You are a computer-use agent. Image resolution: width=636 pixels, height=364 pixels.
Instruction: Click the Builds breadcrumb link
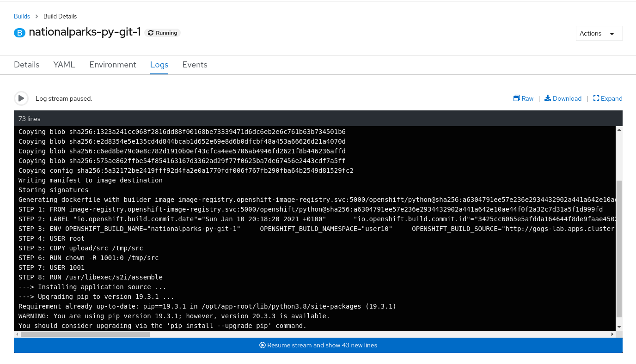[x=22, y=16]
